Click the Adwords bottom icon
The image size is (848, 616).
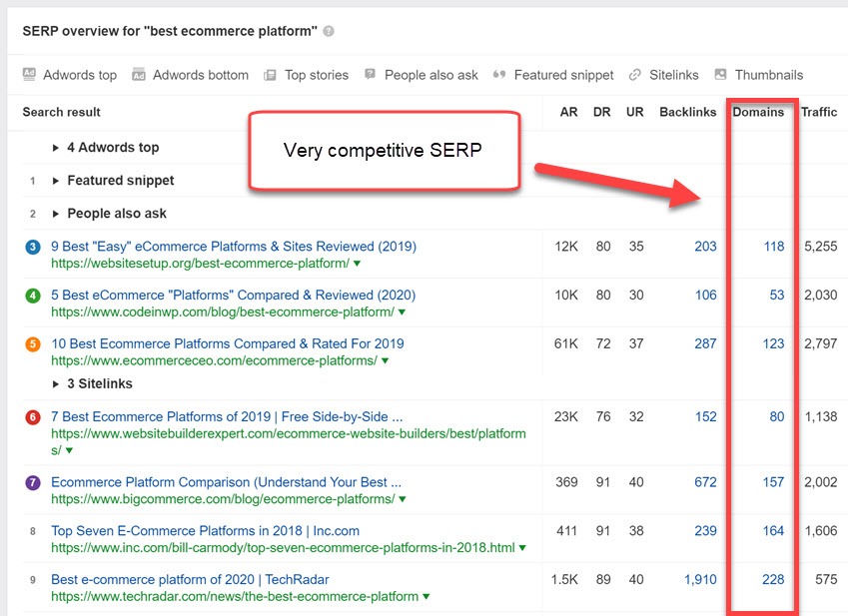140,75
